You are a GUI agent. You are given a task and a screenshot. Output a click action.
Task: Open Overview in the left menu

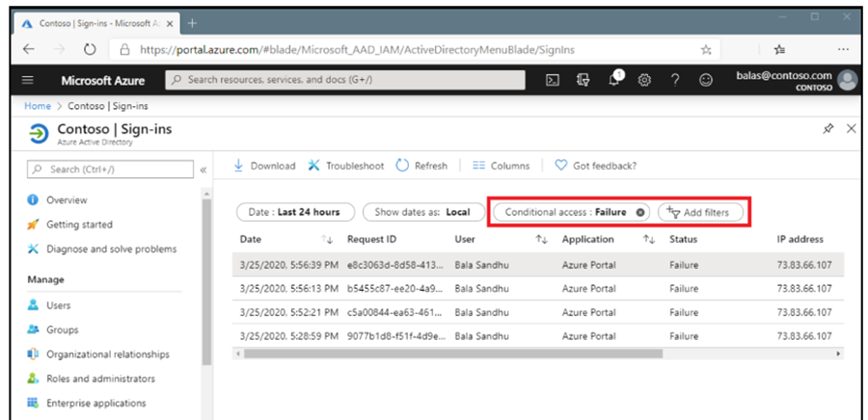tap(57, 200)
